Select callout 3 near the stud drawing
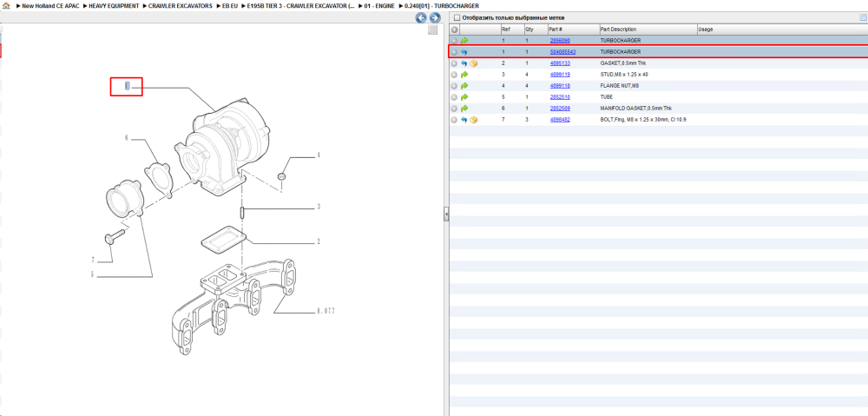This screenshot has height=416, width=868. pyautogui.click(x=319, y=208)
